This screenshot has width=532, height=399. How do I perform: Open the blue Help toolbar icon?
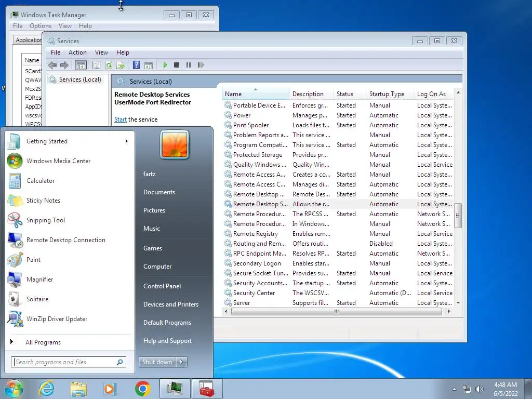(x=137, y=65)
